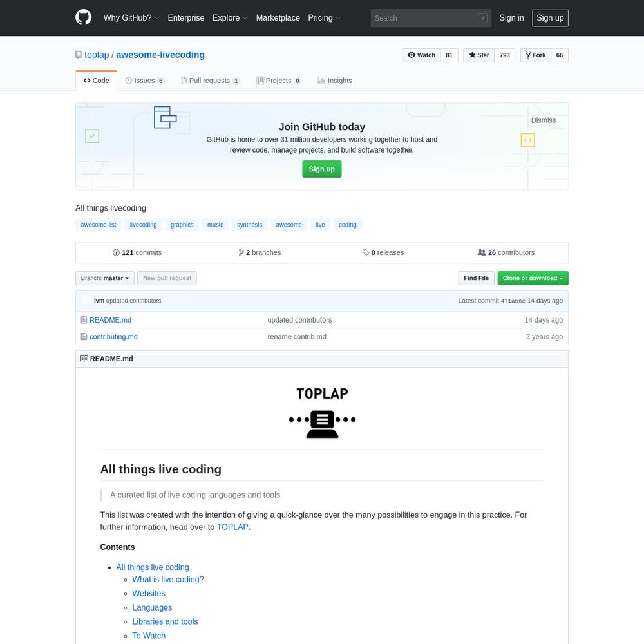Select the awesome-list topic tag
The height and width of the screenshot is (644, 644).
99,225
